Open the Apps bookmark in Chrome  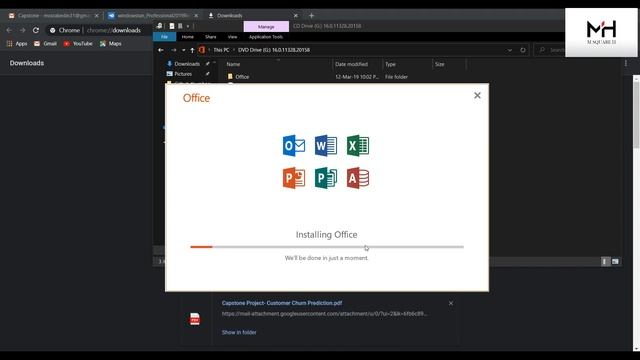17,43
